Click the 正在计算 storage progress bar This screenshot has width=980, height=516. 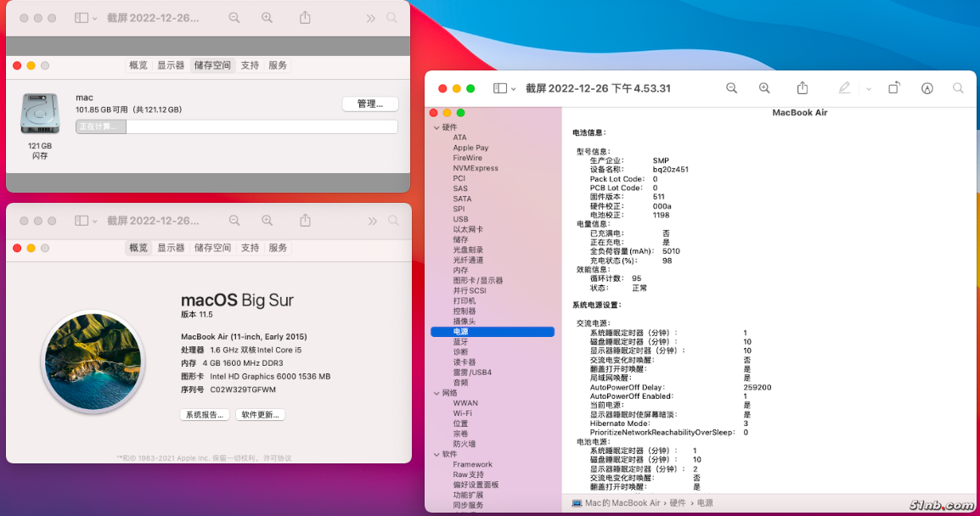pyautogui.click(x=236, y=127)
